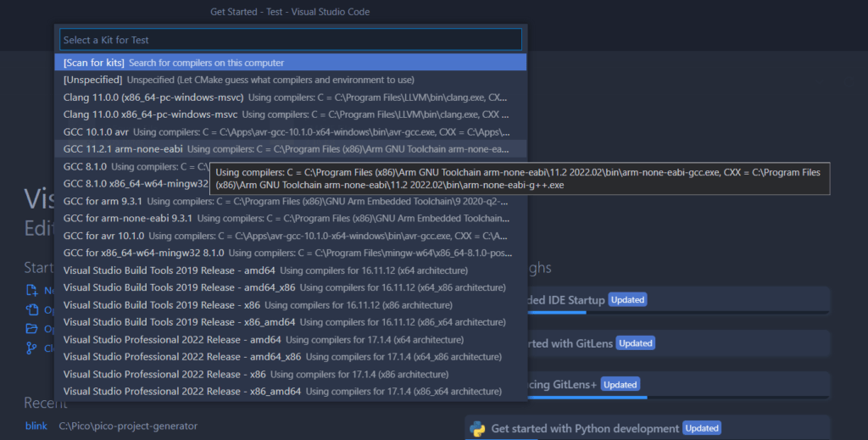The width and height of the screenshot is (868, 440).
Task: Select the [Unspecified] kit entry
Action: coord(290,80)
